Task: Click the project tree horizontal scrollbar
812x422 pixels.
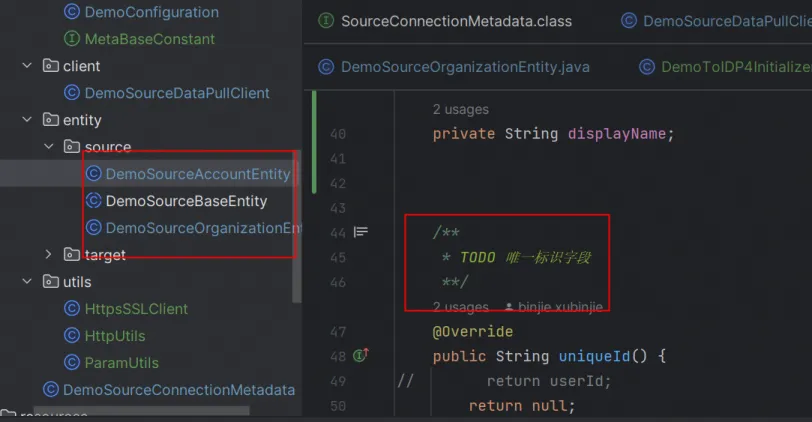Action: click(141, 411)
